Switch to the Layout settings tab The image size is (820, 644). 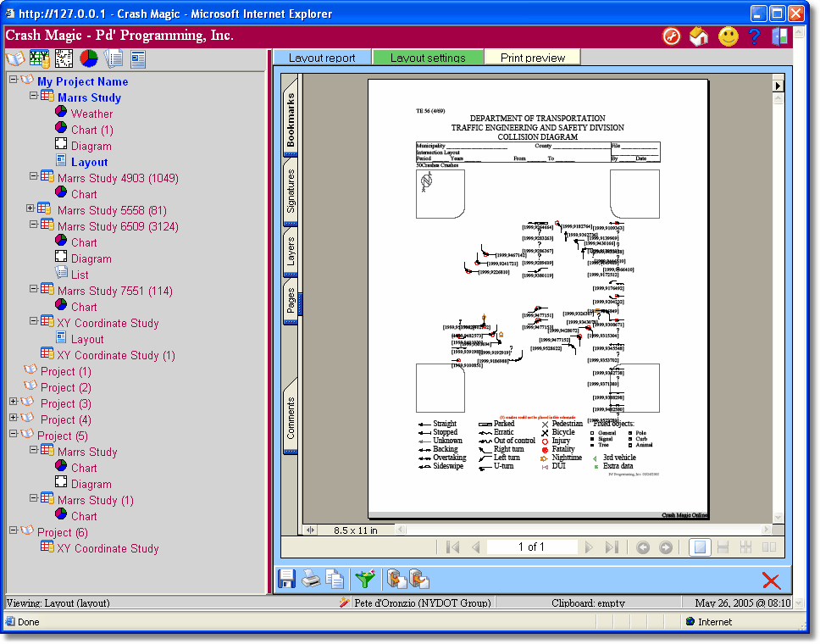pos(428,58)
